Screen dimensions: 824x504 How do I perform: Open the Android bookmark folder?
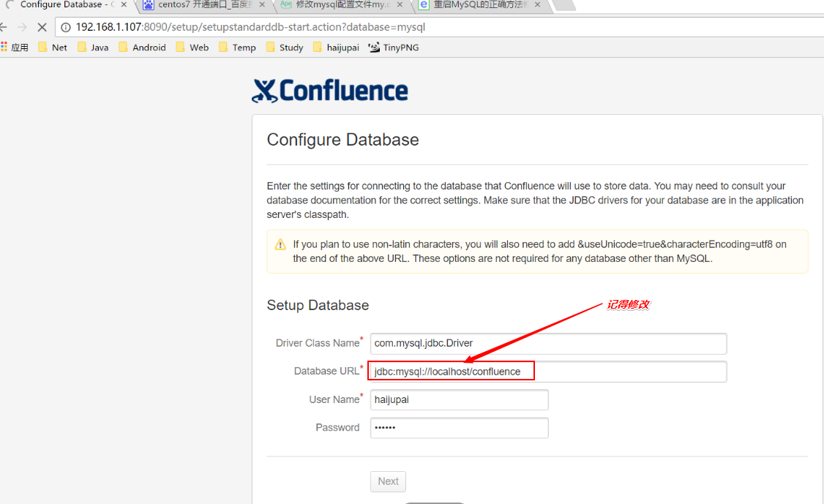click(x=143, y=48)
